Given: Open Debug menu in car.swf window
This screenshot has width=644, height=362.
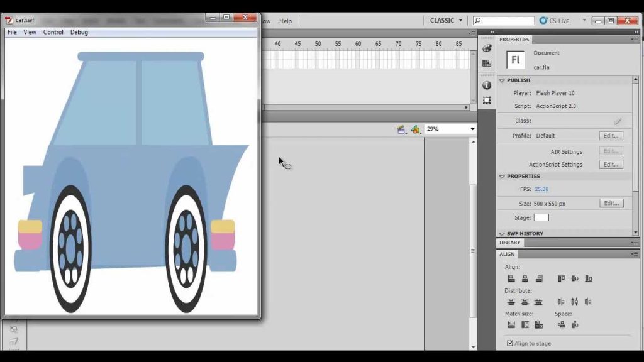Looking at the screenshot, I should (79, 32).
